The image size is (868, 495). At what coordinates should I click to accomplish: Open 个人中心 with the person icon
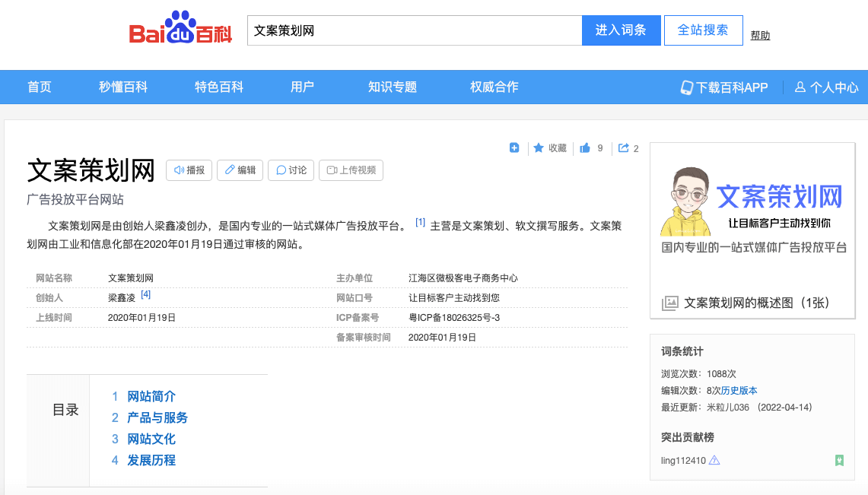tap(800, 87)
